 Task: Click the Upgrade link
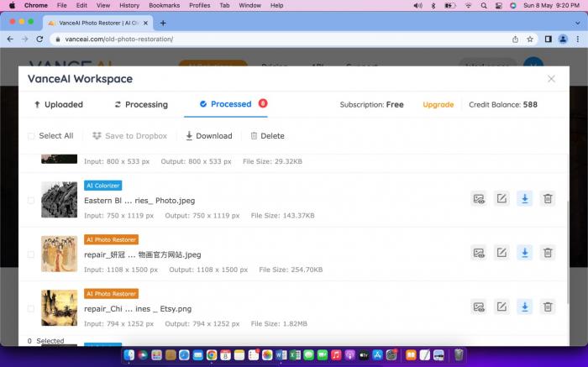point(438,105)
